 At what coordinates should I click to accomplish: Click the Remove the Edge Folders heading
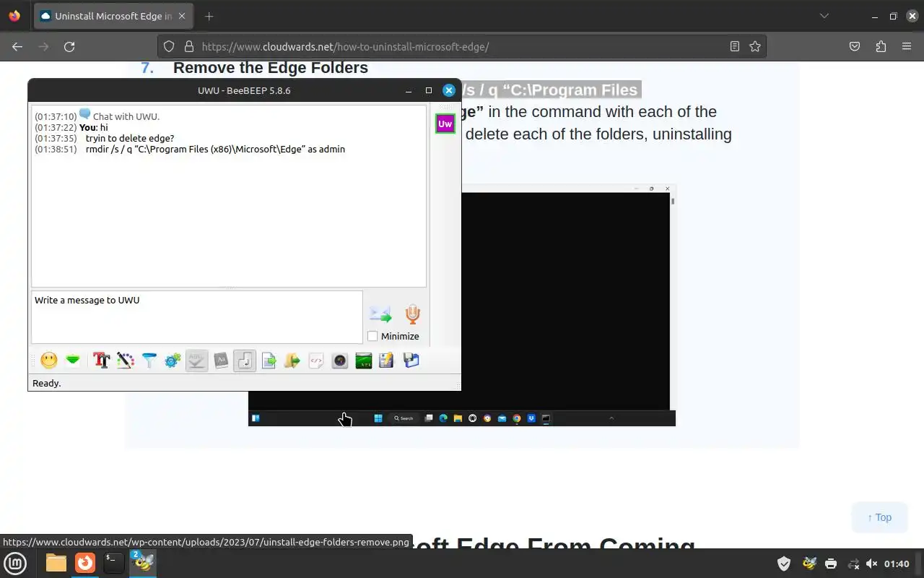[x=271, y=68]
